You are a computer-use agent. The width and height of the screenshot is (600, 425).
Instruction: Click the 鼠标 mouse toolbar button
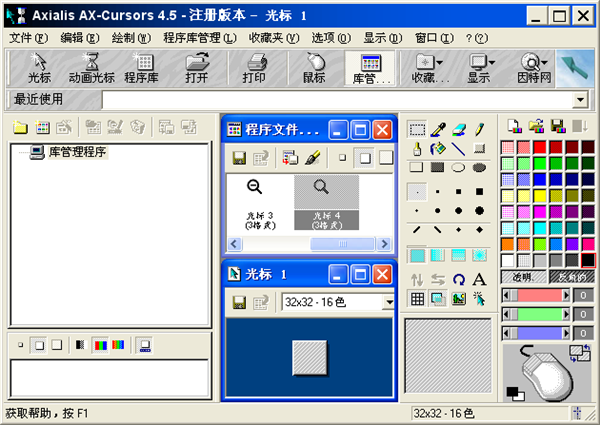pyautogui.click(x=314, y=68)
